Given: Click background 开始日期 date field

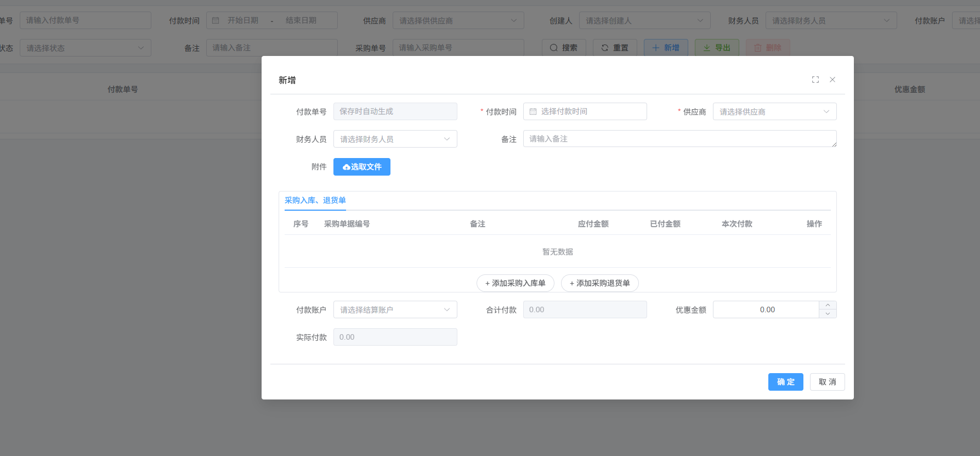Looking at the screenshot, I should 243,20.
